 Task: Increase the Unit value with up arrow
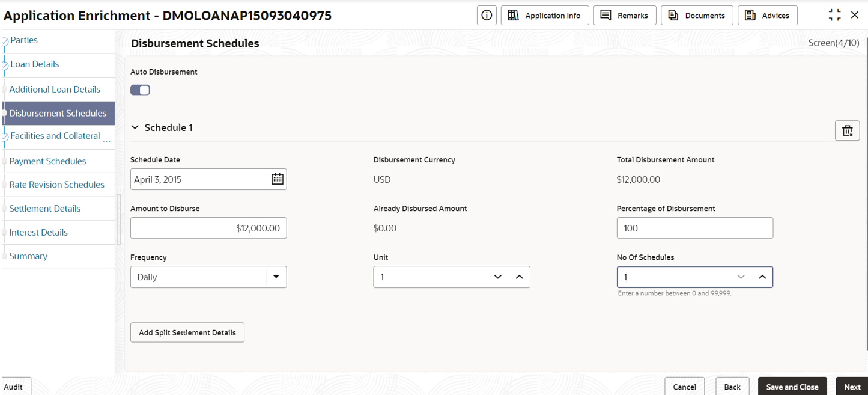(519, 277)
